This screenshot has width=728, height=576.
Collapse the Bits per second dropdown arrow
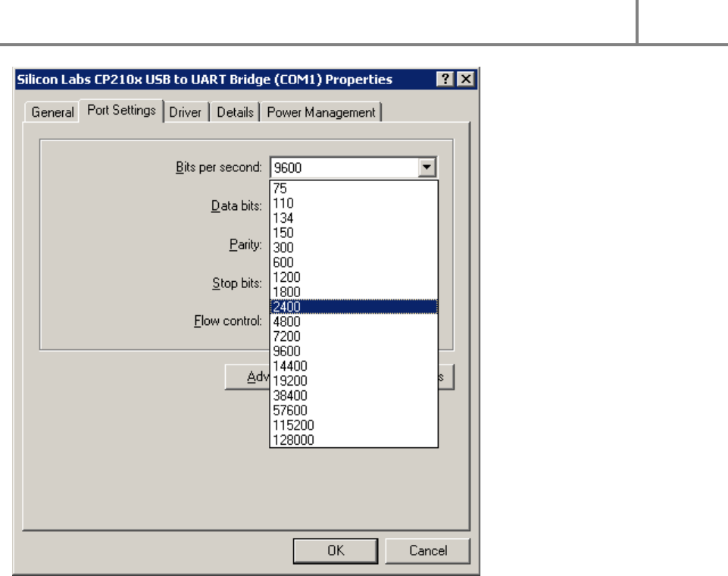tap(426, 167)
